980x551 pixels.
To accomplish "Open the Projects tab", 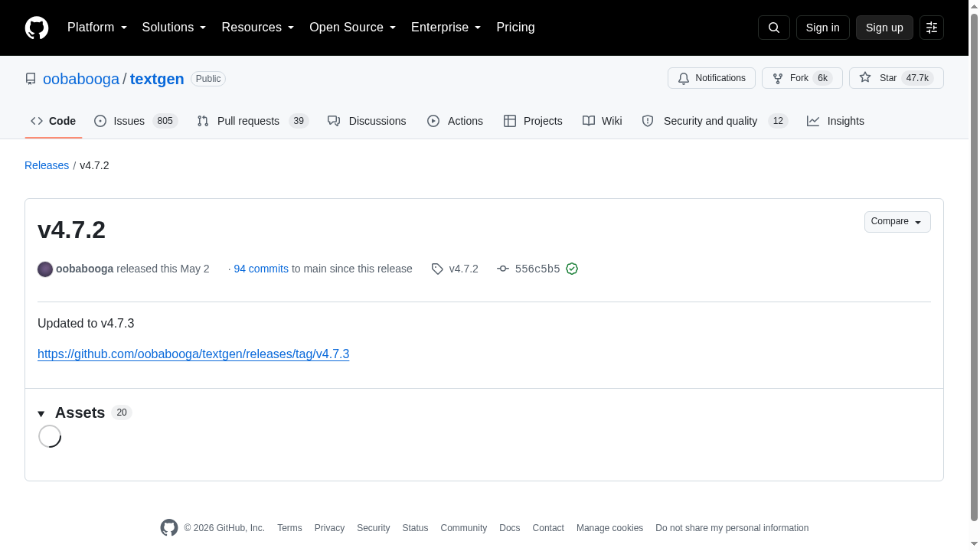I will 533,121.
